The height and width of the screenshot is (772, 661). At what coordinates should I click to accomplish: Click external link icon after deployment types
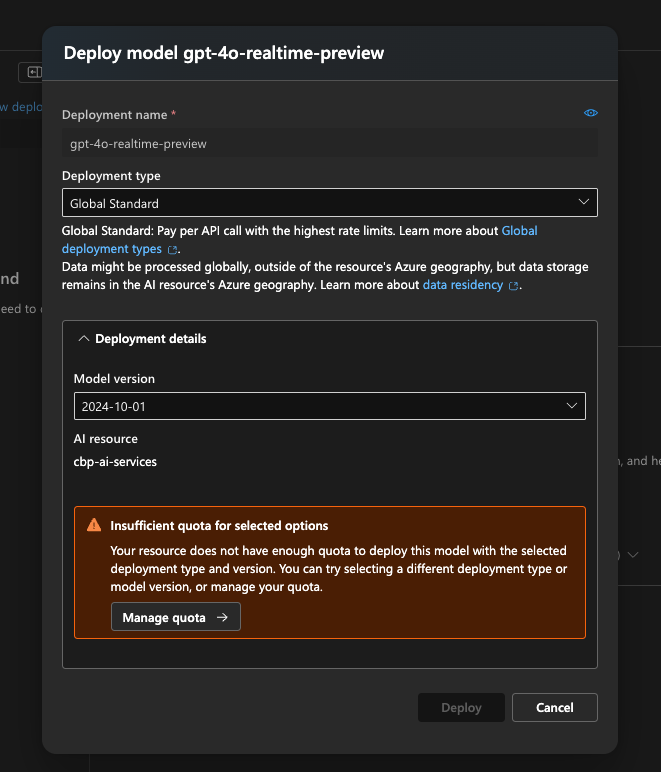pos(172,250)
